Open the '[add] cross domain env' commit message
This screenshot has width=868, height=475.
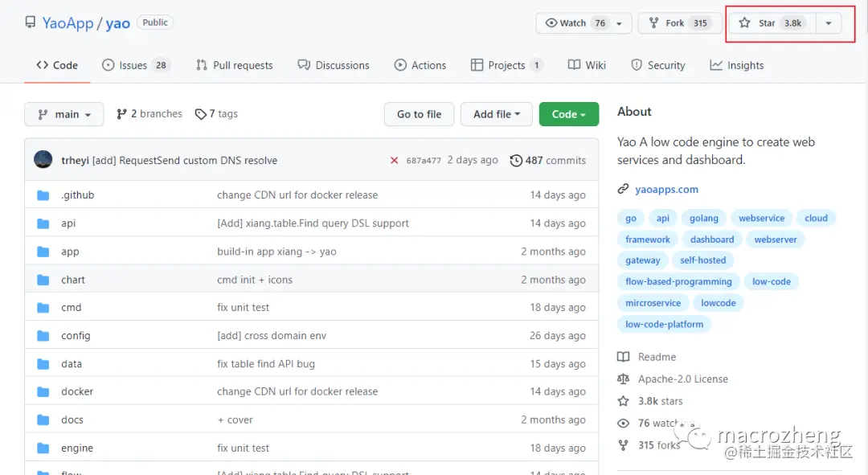pos(272,336)
